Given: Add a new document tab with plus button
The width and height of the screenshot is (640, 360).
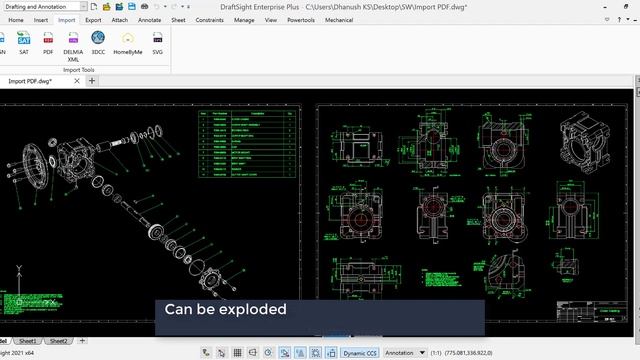Looking at the screenshot, I should pos(92,81).
